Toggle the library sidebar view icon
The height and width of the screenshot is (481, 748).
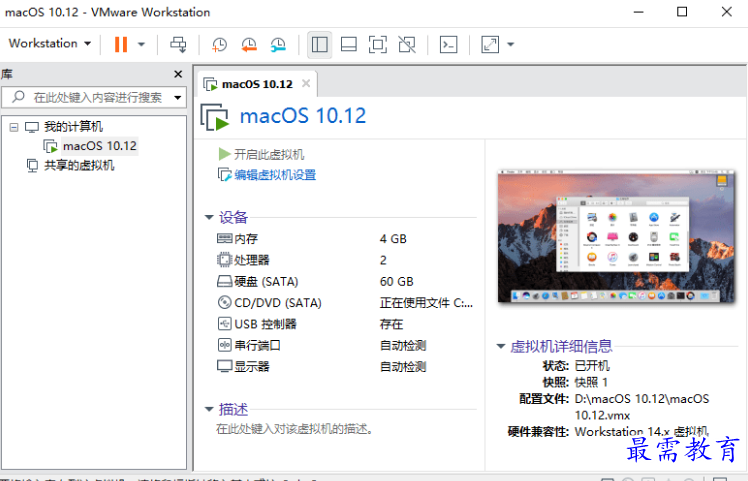click(320, 44)
